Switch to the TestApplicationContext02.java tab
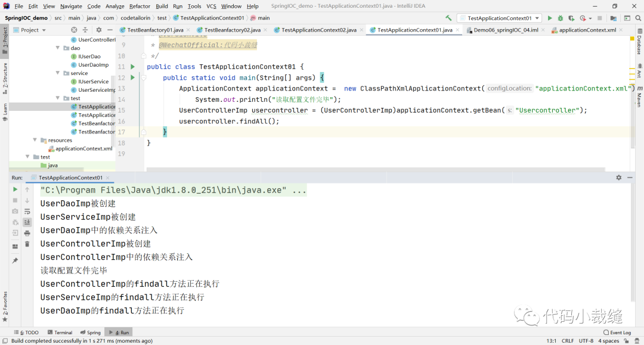The height and width of the screenshot is (345, 644). point(318,30)
